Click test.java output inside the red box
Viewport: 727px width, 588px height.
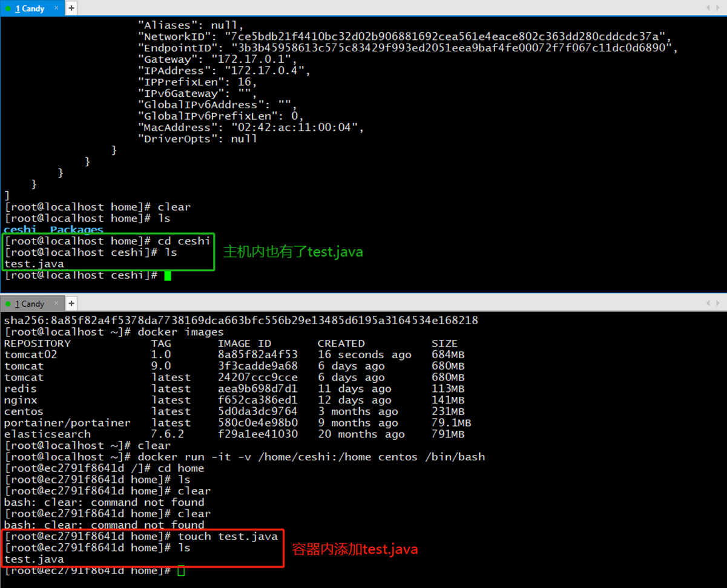(x=34, y=559)
